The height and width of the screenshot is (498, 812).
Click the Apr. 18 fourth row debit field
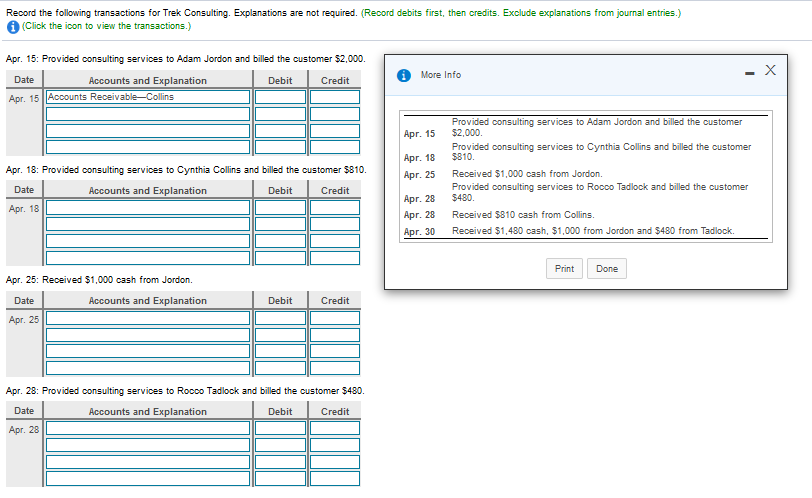pos(281,257)
